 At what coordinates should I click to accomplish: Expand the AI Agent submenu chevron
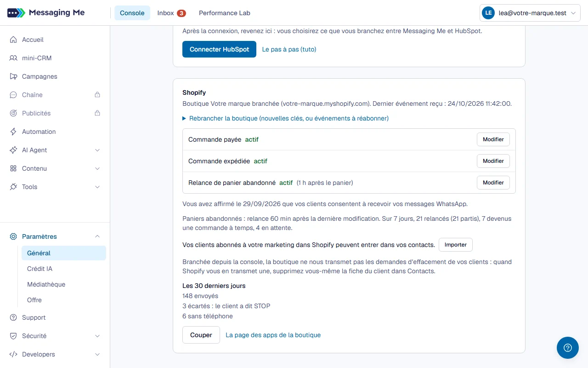pyautogui.click(x=97, y=150)
